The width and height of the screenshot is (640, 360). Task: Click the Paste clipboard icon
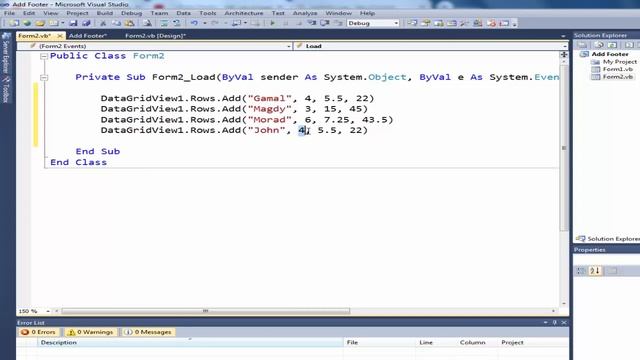[x=129, y=23]
